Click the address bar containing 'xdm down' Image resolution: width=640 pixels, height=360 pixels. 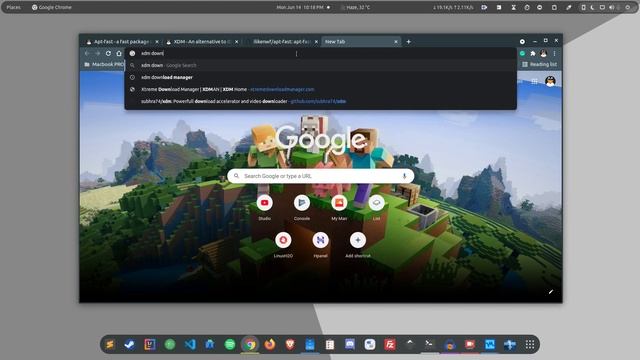click(x=320, y=53)
